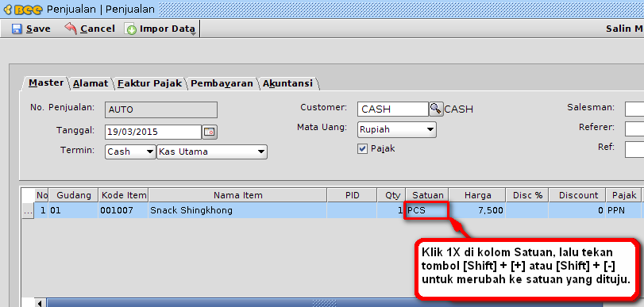Click the horizontal scrollbar left arrow
Screen dimensions: 644x307
40,303
